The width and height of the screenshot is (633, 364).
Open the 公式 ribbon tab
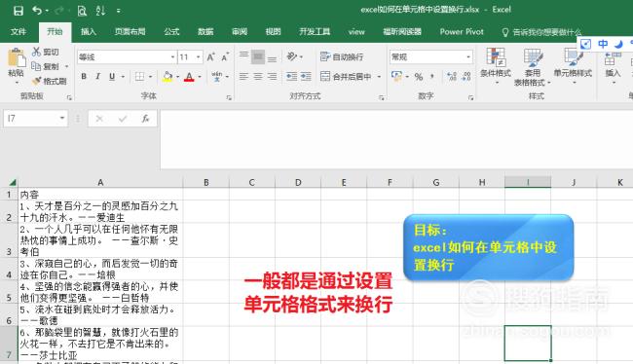(x=171, y=31)
